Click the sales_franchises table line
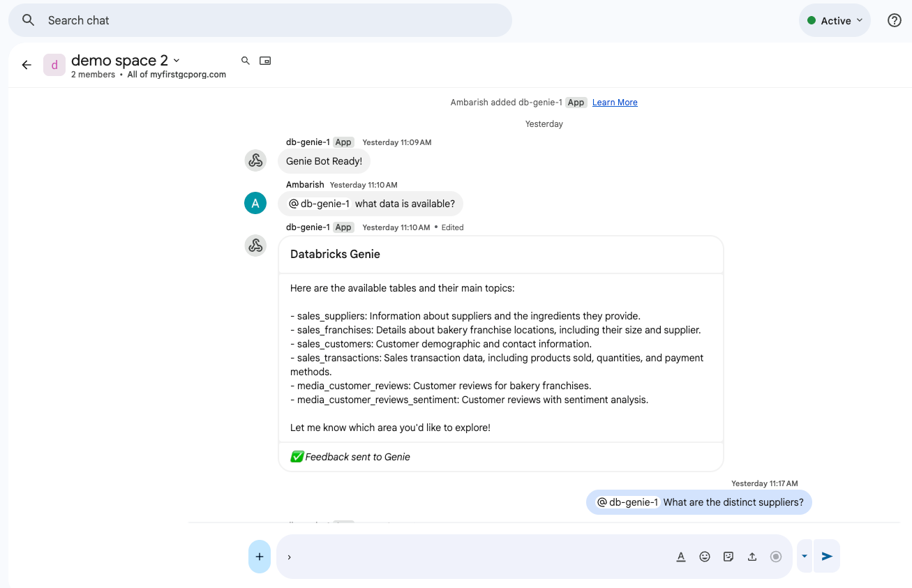The height and width of the screenshot is (588, 912). pos(495,330)
